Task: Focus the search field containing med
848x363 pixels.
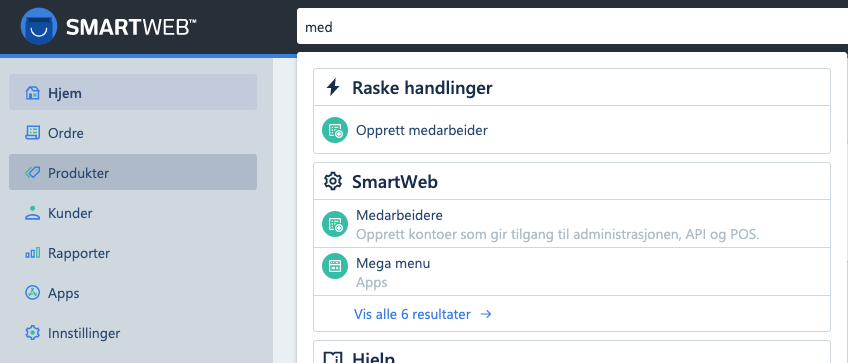Action: click(x=572, y=27)
